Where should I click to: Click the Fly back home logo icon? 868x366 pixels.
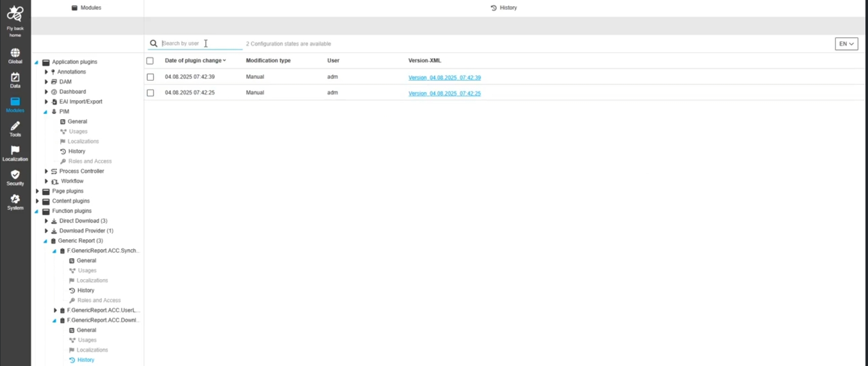(x=15, y=14)
